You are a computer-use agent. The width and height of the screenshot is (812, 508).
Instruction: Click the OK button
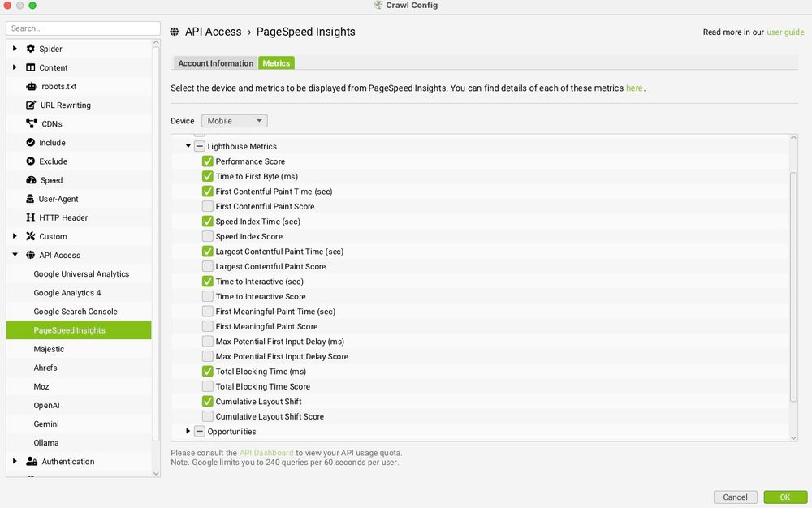tap(785, 497)
